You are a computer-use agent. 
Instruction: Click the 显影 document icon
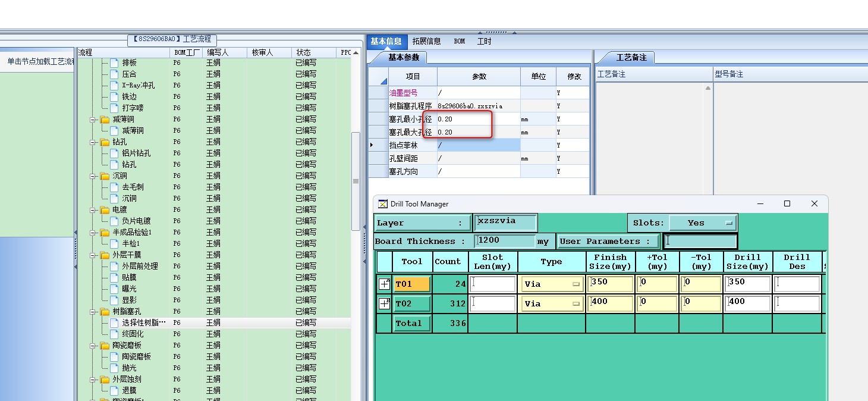(x=114, y=300)
